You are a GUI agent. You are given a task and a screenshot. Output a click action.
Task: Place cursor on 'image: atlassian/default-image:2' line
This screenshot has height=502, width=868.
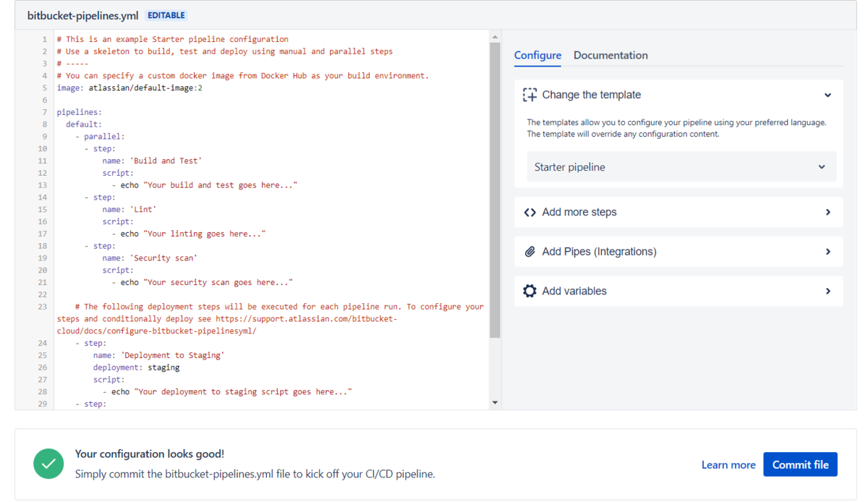point(129,88)
